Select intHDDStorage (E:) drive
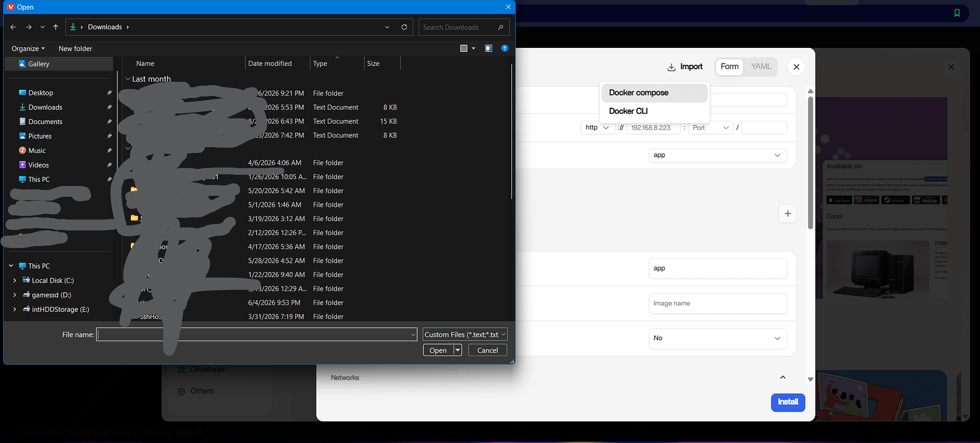Screen dimensions: 980x443 point(60,310)
